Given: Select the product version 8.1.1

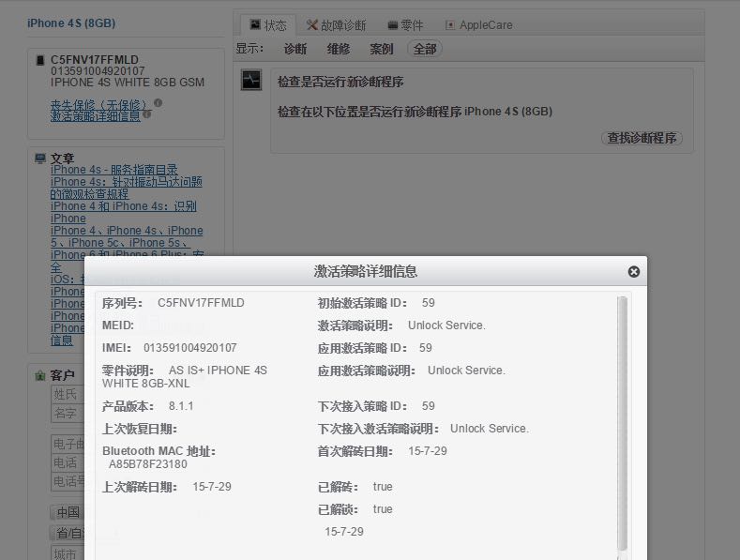Looking at the screenshot, I should [181, 406].
